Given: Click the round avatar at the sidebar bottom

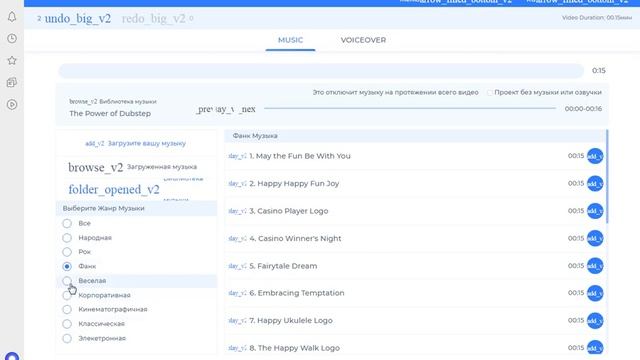Looking at the screenshot, I should [x=12, y=356].
